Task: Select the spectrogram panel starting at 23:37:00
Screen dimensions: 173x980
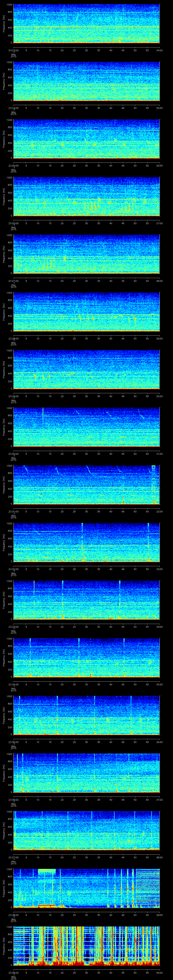Action: tap(86, 831)
